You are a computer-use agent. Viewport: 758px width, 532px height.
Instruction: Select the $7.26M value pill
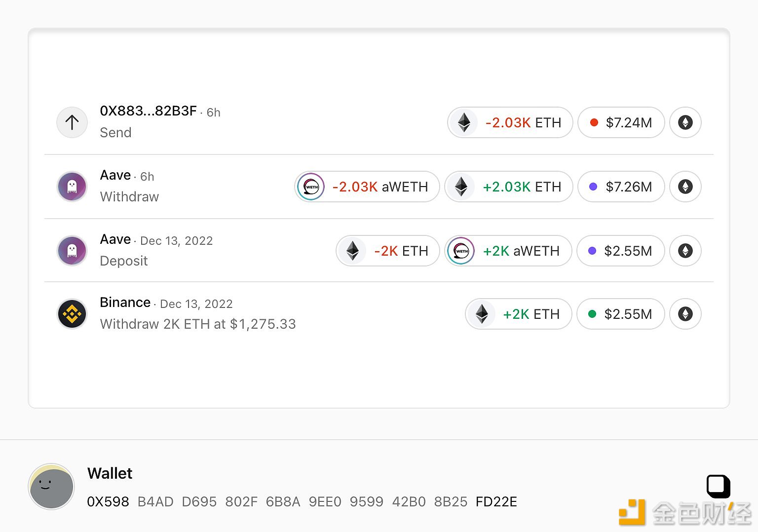pos(621,187)
